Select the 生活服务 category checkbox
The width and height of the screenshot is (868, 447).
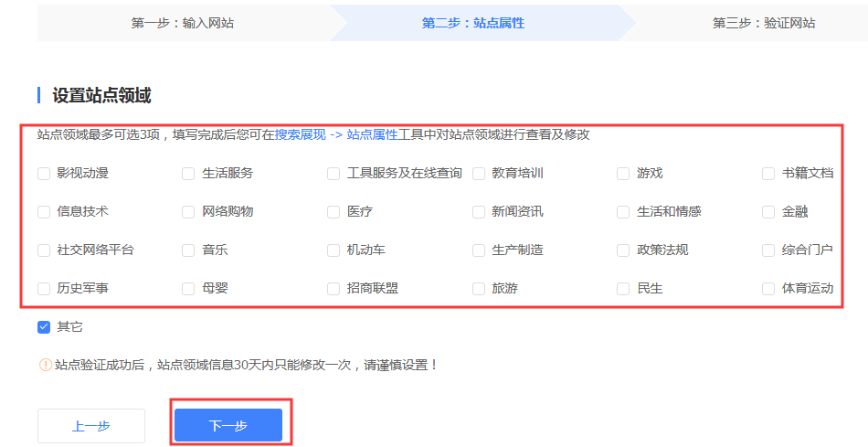tap(188, 174)
